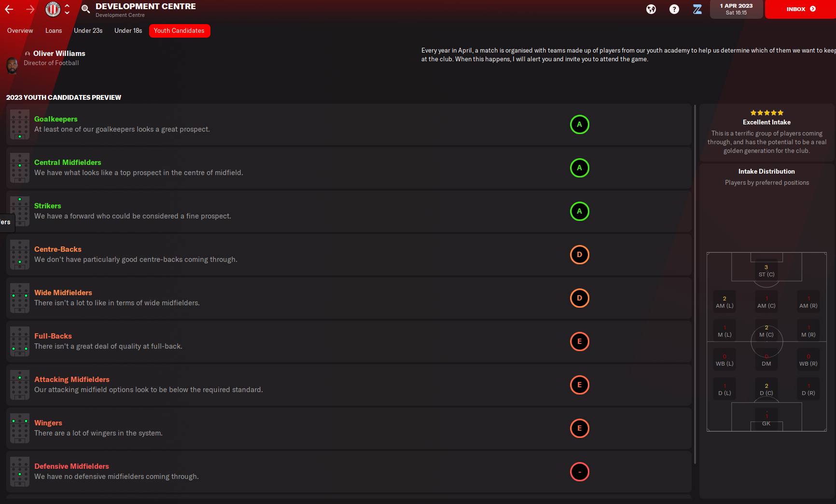Image resolution: width=836 pixels, height=504 pixels.
Task: Select the M (R) position on the pitch
Action: click(x=808, y=331)
